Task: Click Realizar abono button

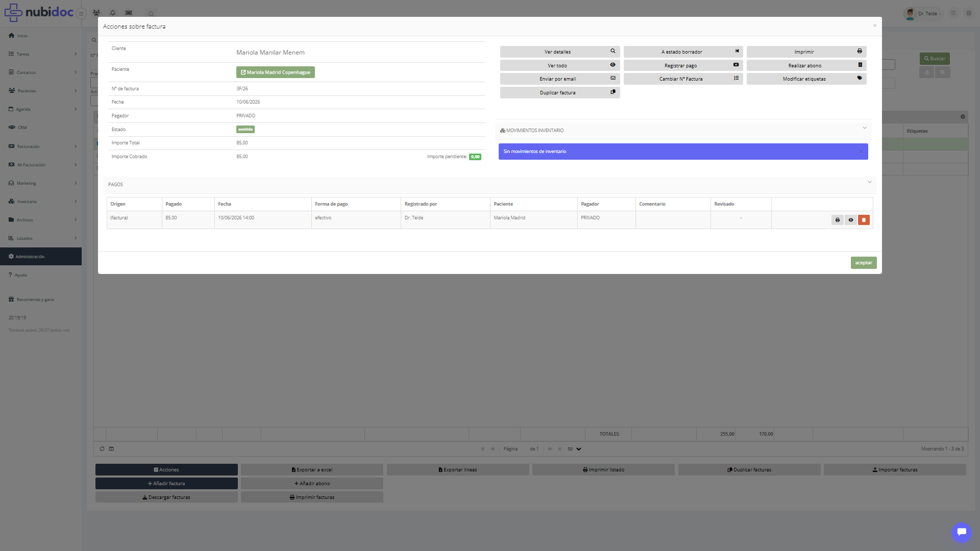Action: click(x=806, y=65)
